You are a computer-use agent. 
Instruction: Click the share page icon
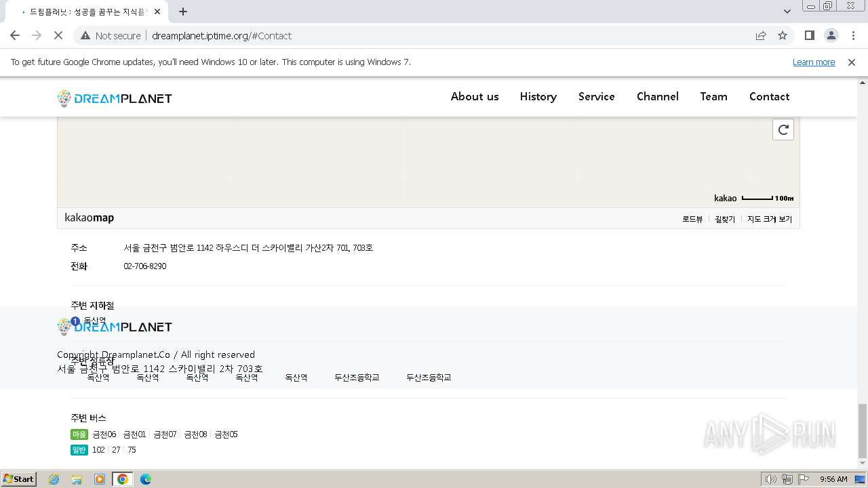click(761, 35)
